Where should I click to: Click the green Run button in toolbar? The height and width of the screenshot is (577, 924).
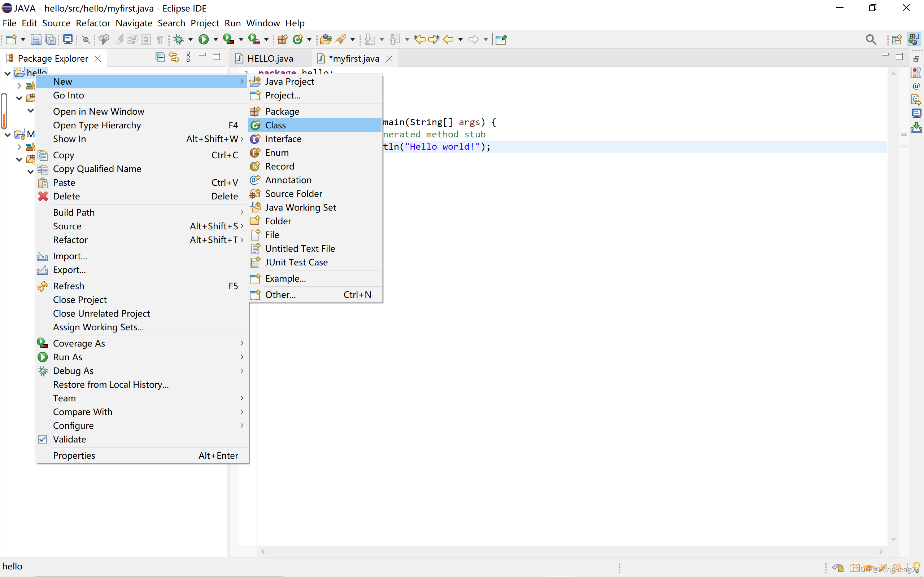tap(204, 39)
